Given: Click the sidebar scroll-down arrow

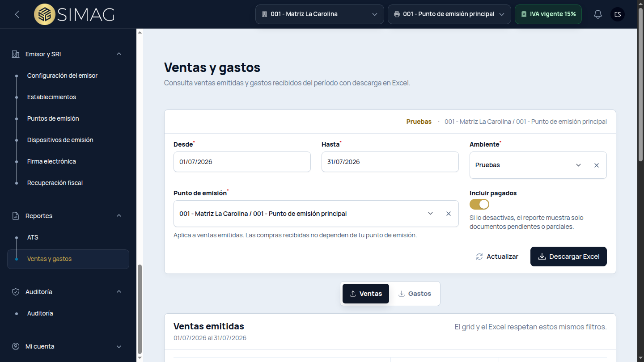Looking at the screenshot, I should pyautogui.click(x=140, y=358).
